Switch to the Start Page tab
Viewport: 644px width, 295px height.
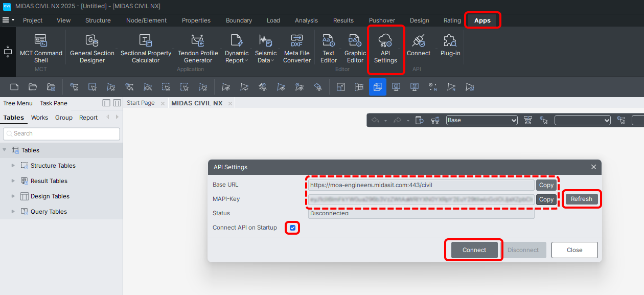141,103
